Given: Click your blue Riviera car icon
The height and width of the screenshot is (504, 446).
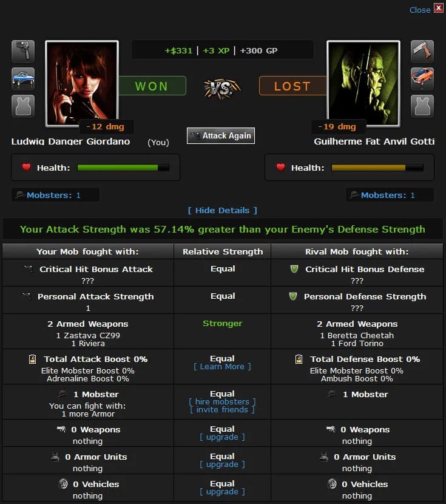Looking at the screenshot, I should (x=23, y=79).
